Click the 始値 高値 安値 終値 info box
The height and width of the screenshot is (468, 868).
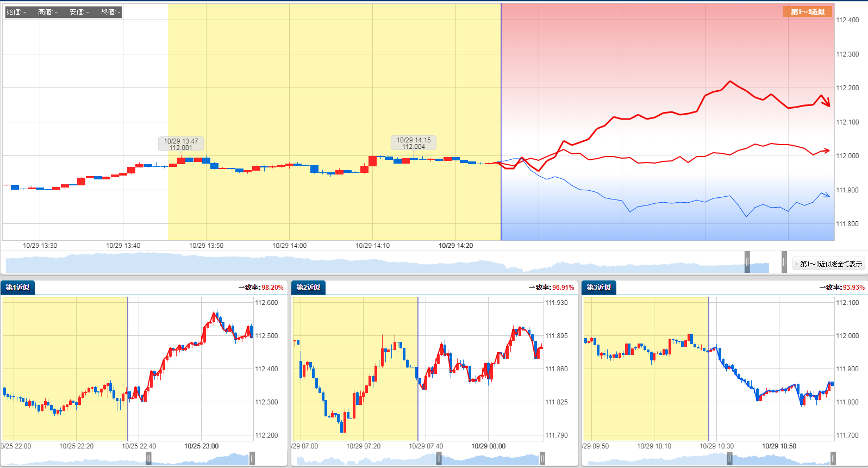click(x=63, y=11)
